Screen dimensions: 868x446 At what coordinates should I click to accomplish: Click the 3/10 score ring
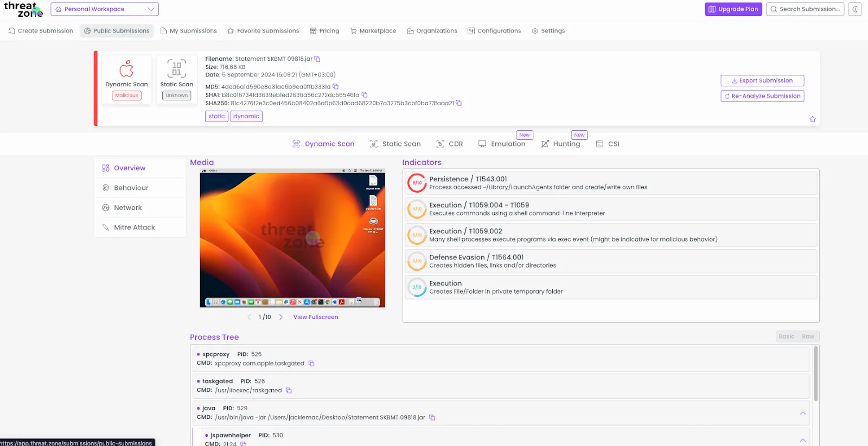click(x=417, y=287)
